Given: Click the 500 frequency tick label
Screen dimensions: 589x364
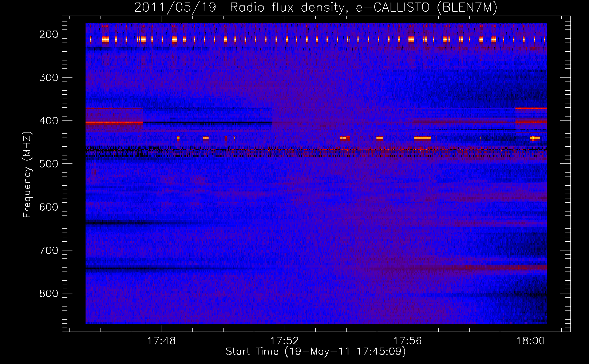Looking at the screenshot, I should 48,164.
